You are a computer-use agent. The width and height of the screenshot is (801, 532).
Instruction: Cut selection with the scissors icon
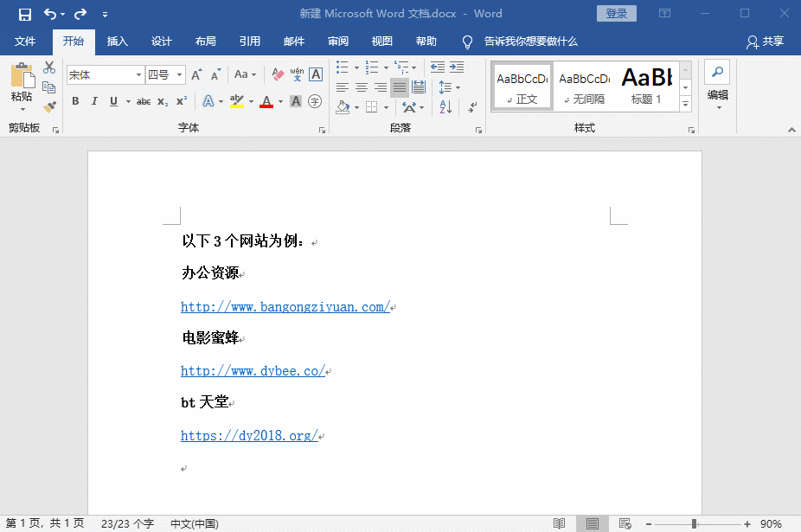click(49, 67)
